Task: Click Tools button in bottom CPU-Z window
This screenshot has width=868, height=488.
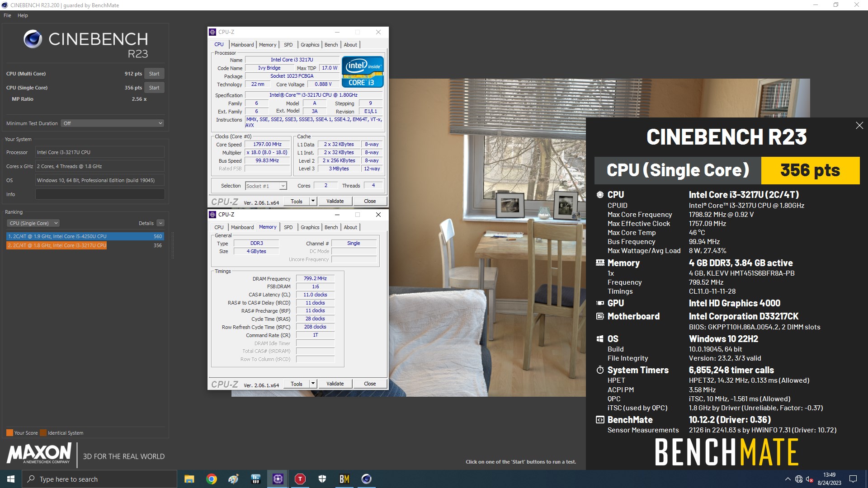Action: (297, 384)
